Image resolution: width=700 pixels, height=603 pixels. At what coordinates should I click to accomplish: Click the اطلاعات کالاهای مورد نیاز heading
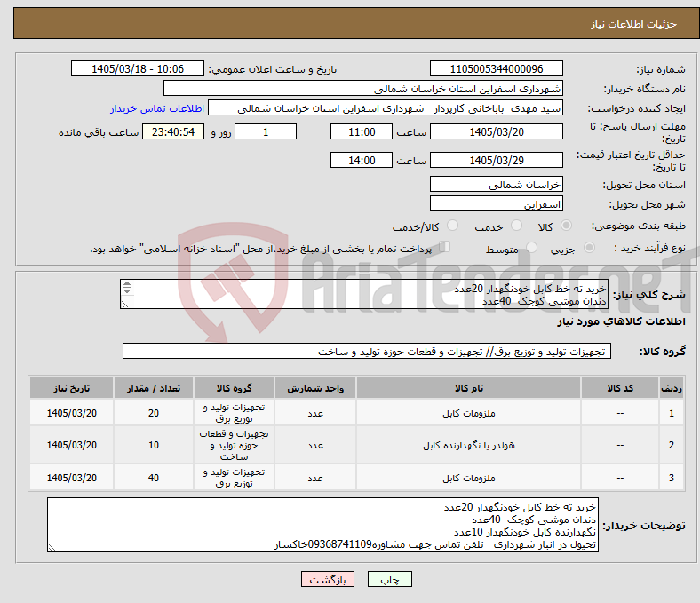[621, 321]
